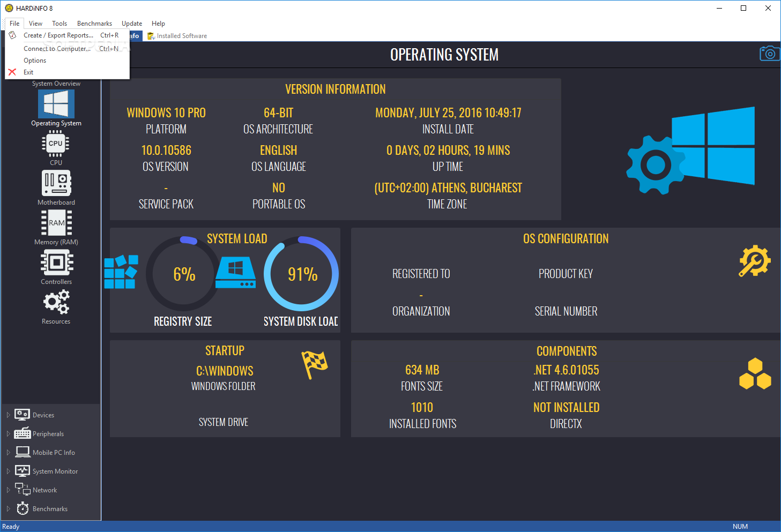Click the 64-BIT architecture value

tap(278, 113)
